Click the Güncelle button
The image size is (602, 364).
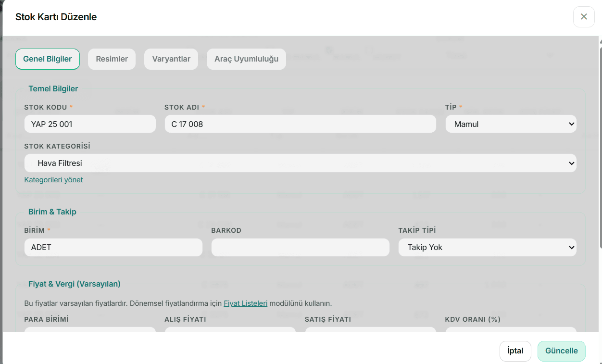[x=562, y=351]
